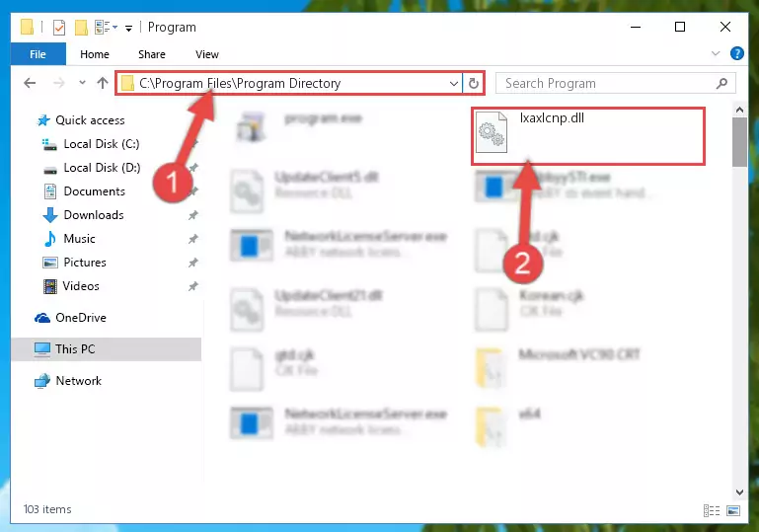The image size is (759, 532).
Task: Go back with the Back arrow
Action: tap(30, 83)
